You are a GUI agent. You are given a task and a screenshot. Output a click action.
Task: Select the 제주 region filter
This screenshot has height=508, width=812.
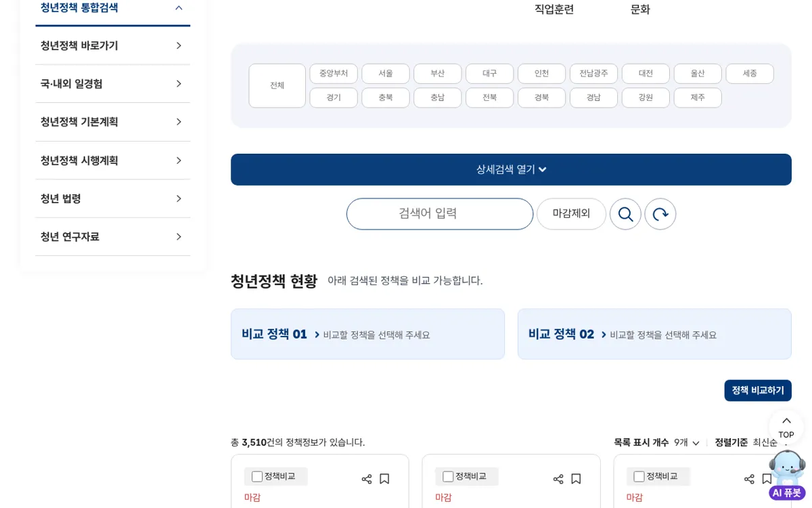tap(698, 98)
